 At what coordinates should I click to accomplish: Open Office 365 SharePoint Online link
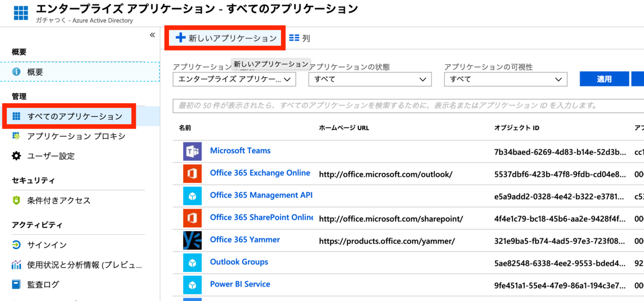pos(261,218)
